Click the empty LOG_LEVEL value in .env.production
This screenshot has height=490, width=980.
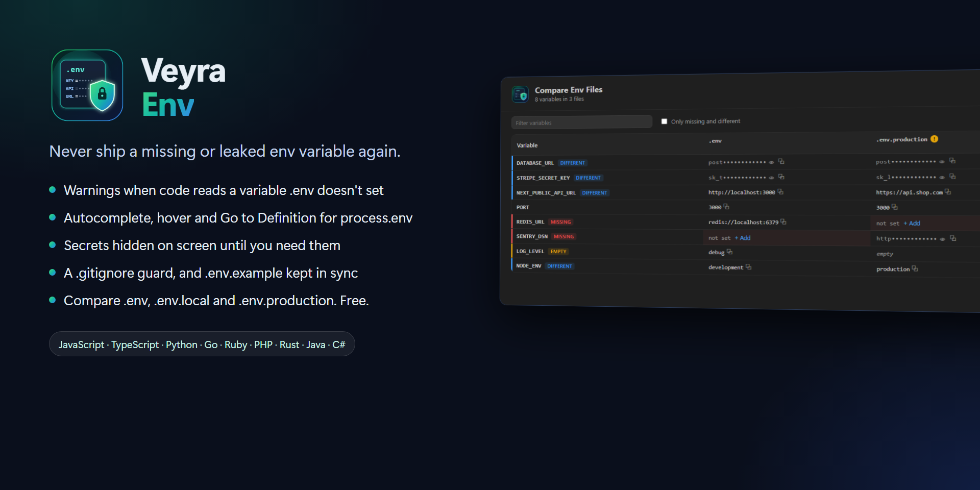coord(885,254)
